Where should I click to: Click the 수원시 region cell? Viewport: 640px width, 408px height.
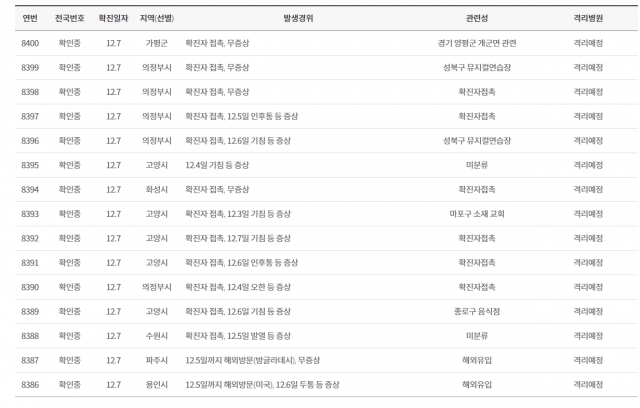tap(156, 335)
